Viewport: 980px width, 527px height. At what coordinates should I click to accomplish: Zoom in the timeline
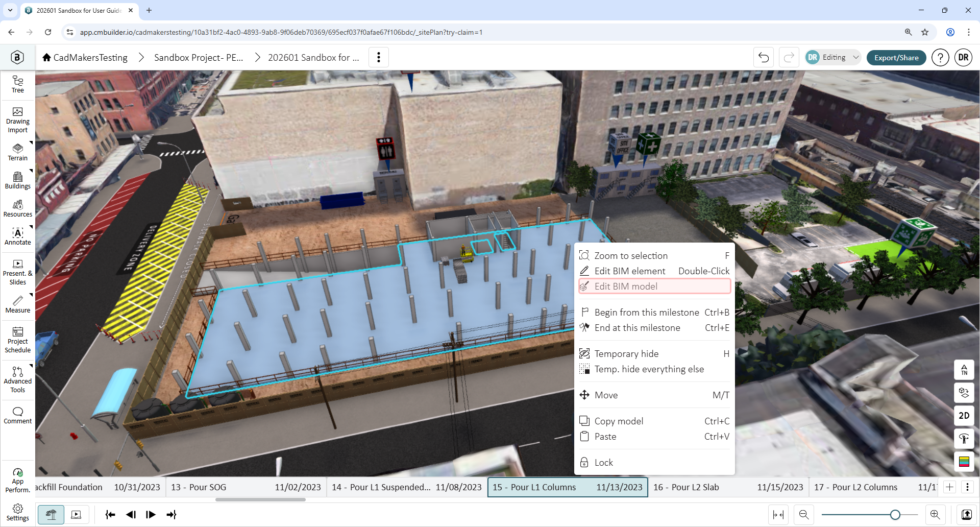tap(935, 515)
